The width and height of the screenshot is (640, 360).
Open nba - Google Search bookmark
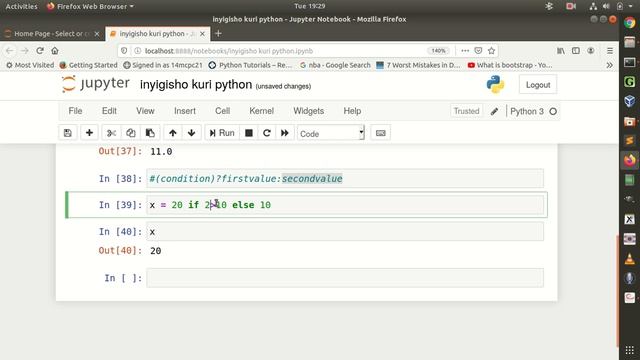point(335,65)
